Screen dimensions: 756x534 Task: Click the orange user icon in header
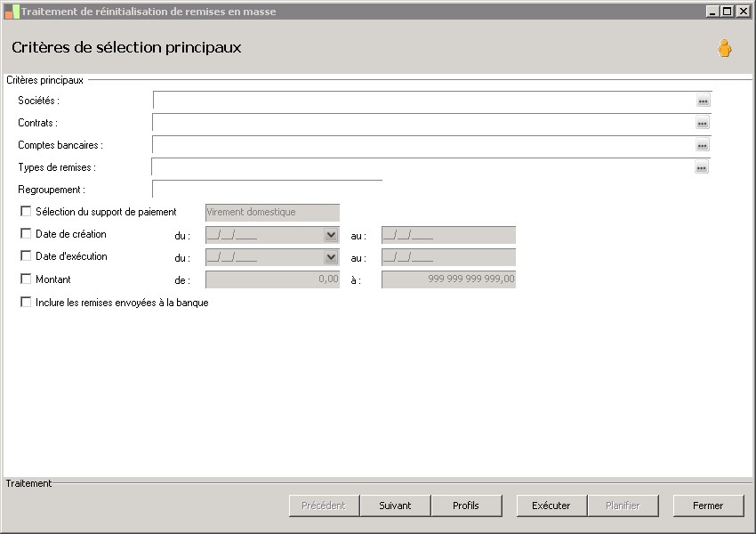click(x=725, y=49)
